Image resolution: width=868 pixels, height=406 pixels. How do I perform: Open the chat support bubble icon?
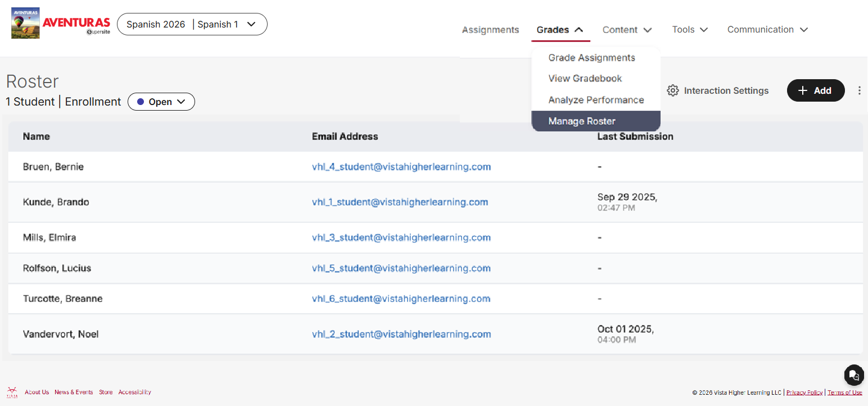click(853, 375)
